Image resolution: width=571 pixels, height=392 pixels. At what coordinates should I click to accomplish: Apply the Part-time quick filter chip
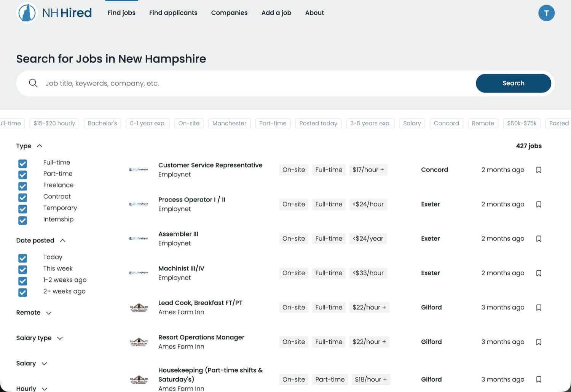[x=273, y=123]
